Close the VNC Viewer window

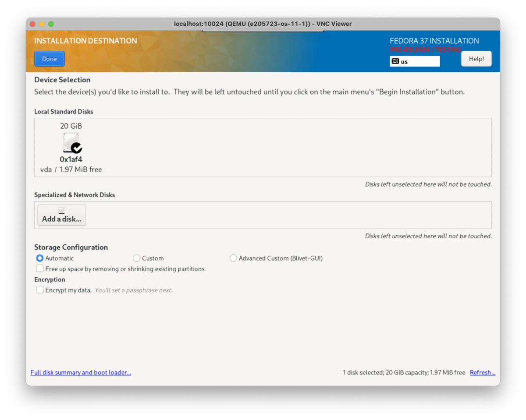(x=32, y=24)
